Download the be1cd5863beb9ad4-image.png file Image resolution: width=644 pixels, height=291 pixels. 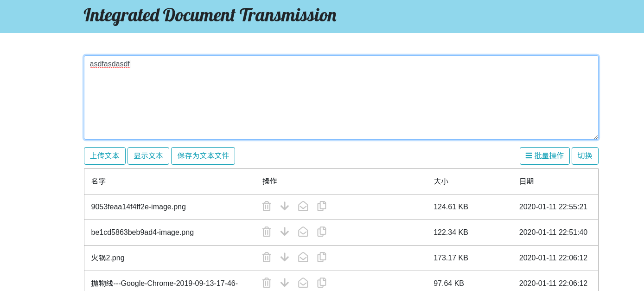point(285,232)
